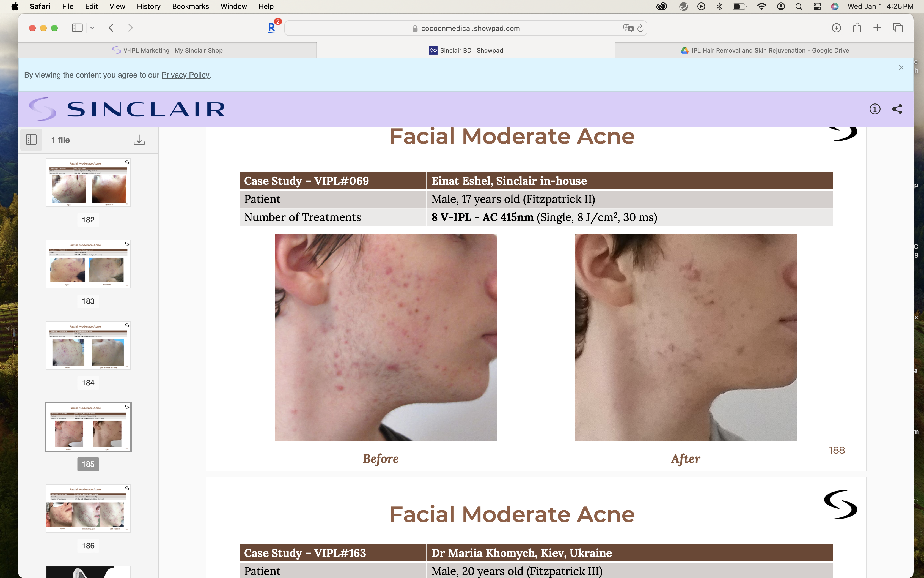924x578 pixels.
Task: Open the View menu
Action: click(117, 7)
